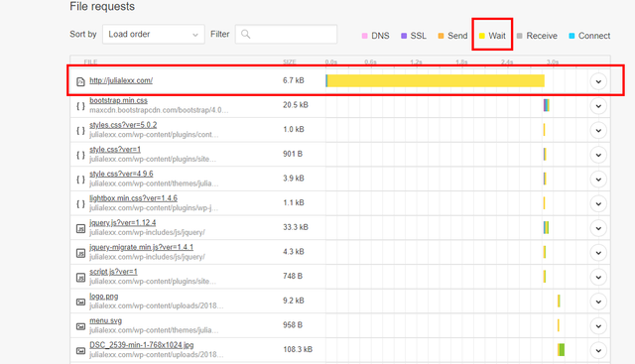The width and height of the screenshot is (635, 364).
Task: Click the File requests heading
Action: [x=102, y=7]
